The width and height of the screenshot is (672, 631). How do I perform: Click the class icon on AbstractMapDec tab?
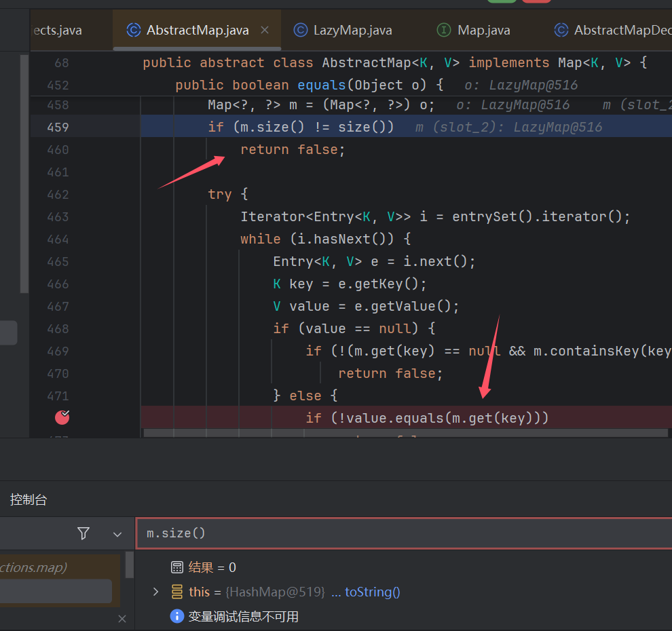[561, 30]
